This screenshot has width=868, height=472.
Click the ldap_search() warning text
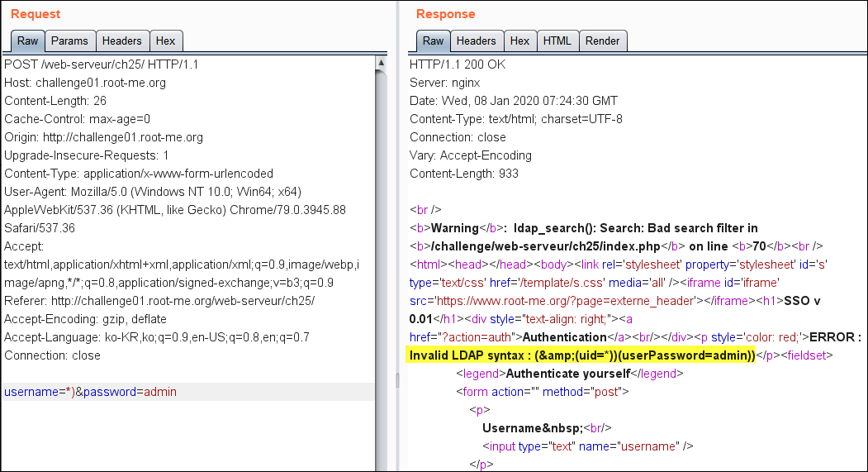635,228
